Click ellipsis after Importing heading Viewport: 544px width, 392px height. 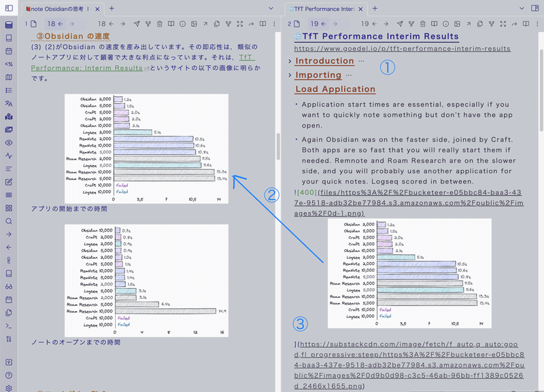click(349, 75)
